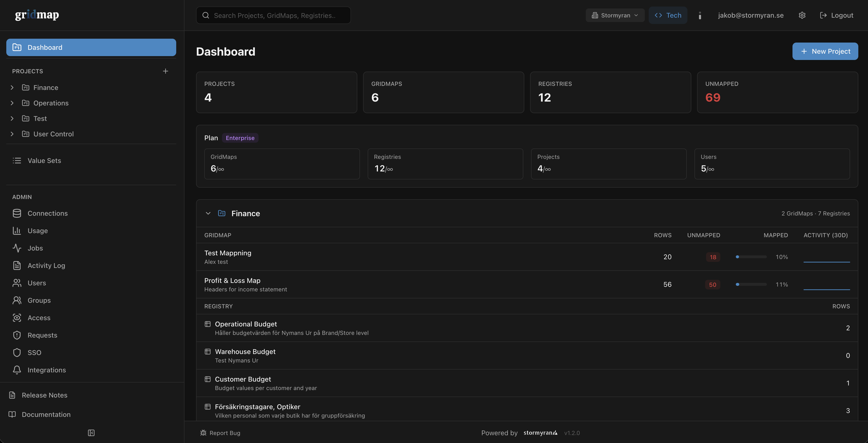Click the unmapped count 50 badge
Viewport: 868px width, 443px height.
[x=713, y=285]
